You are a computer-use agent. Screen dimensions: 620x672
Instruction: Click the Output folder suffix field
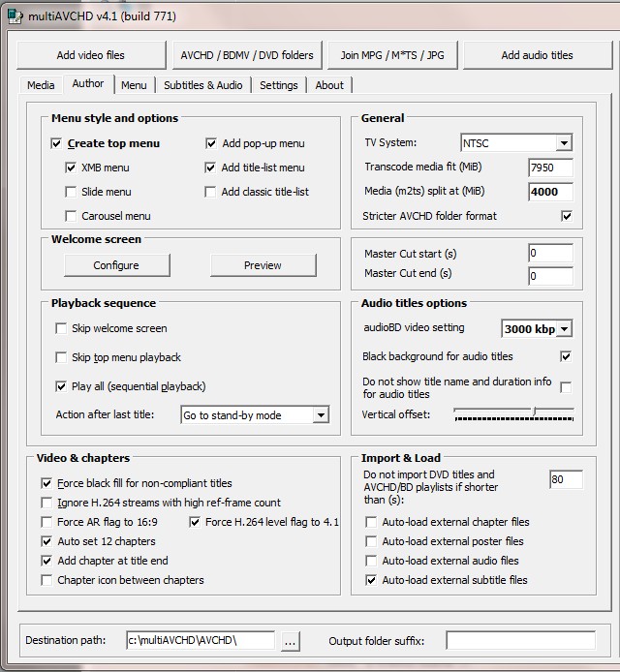[x=520, y=640]
